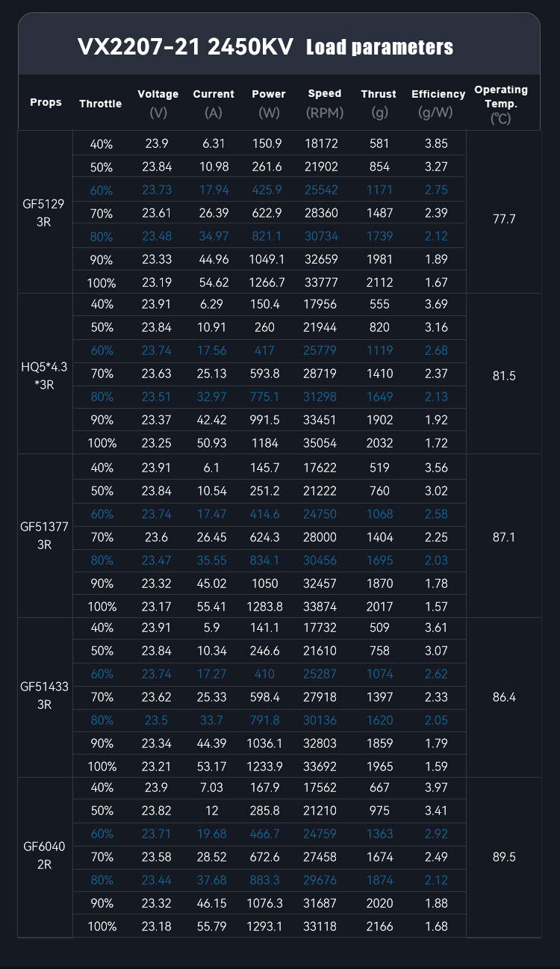The width and height of the screenshot is (560, 969).
Task: Select the HQ5*4.3*3R prop label
Action: 45,375
